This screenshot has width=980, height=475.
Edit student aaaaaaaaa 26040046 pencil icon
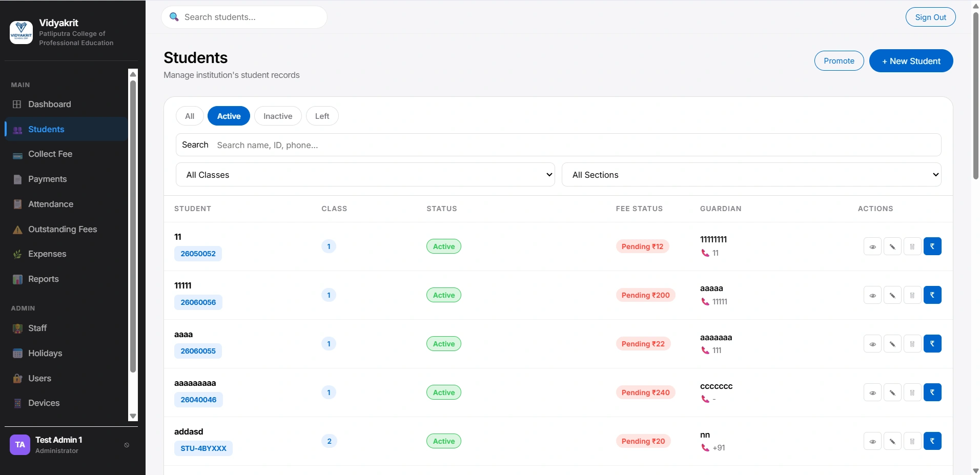pos(892,393)
